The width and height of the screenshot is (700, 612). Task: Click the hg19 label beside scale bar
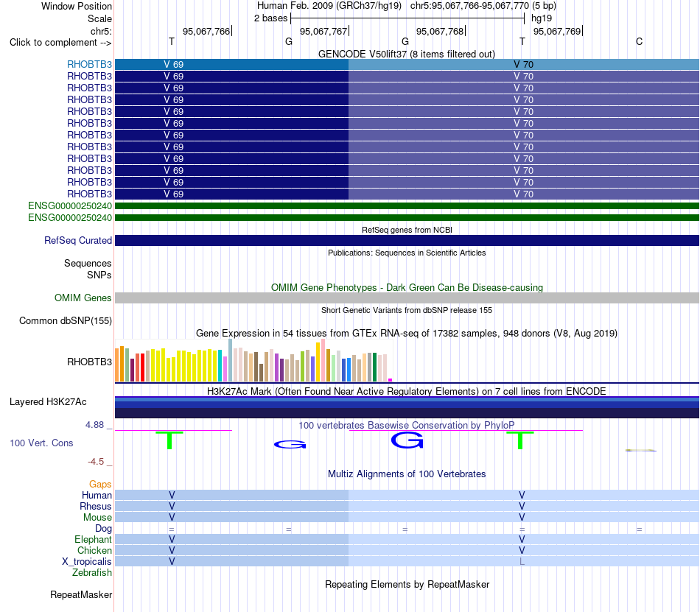541,18
